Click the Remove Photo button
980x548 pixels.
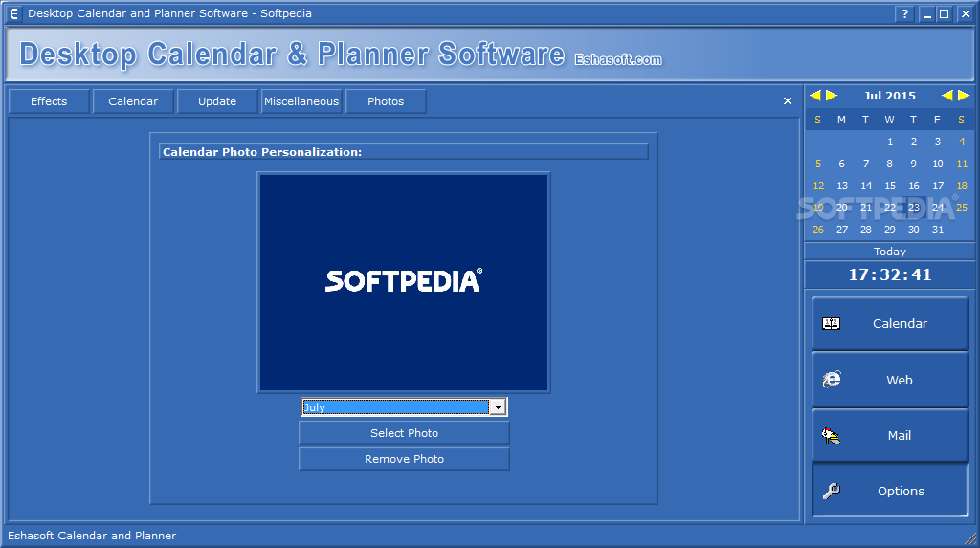[x=405, y=459]
